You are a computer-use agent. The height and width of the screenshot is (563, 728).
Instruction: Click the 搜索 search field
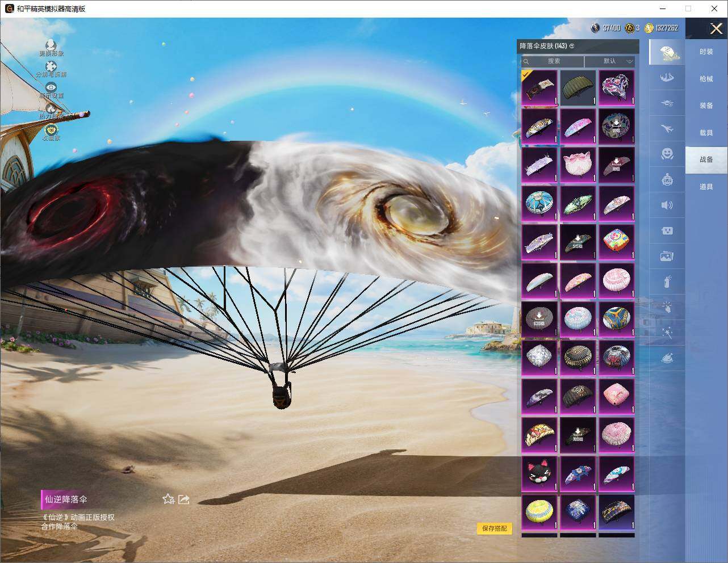(553, 61)
